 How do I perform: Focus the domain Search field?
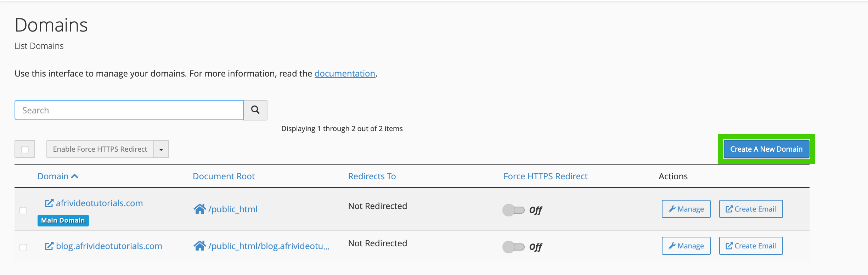[129, 110]
